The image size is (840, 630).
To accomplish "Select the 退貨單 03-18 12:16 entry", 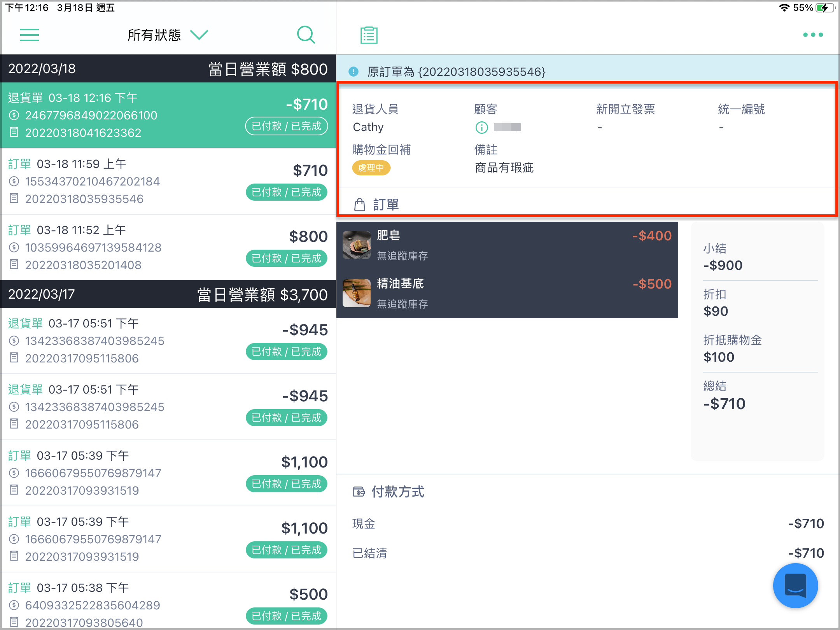I will (x=168, y=115).
